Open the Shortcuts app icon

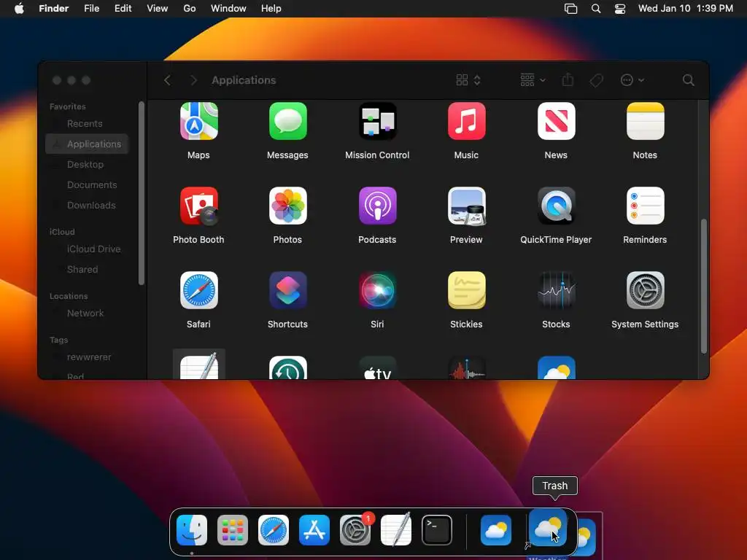coord(287,290)
